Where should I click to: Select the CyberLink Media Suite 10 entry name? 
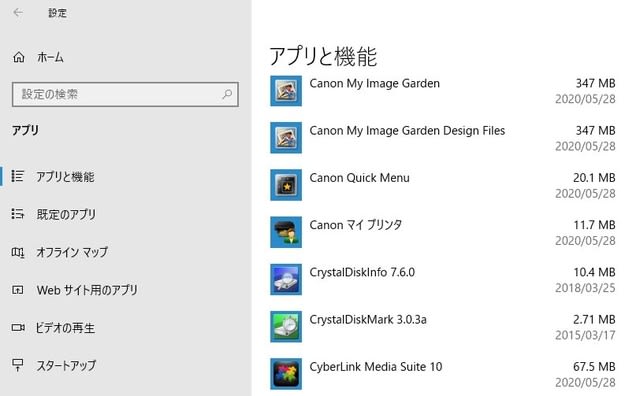click(376, 367)
